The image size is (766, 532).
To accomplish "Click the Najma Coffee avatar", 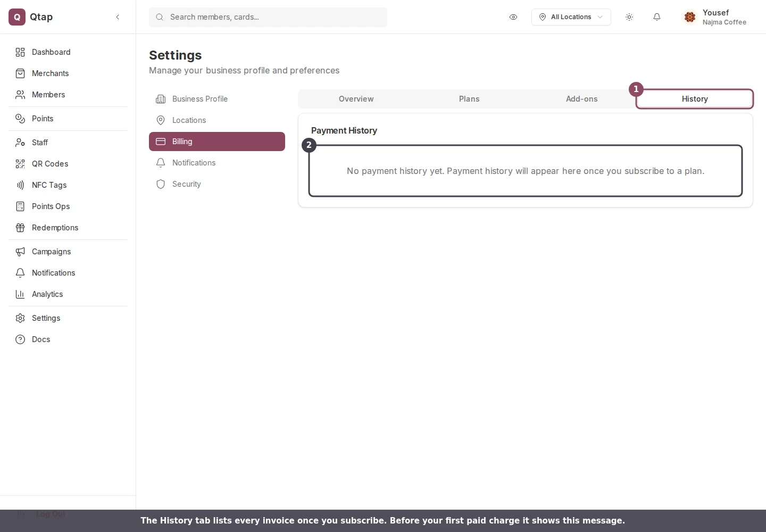I will point(690,17).
